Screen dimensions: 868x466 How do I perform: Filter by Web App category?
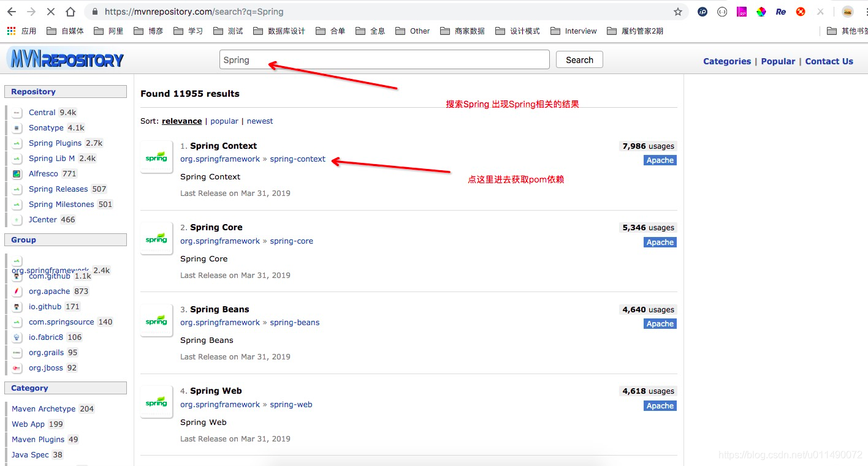click(x=28, y=424)
